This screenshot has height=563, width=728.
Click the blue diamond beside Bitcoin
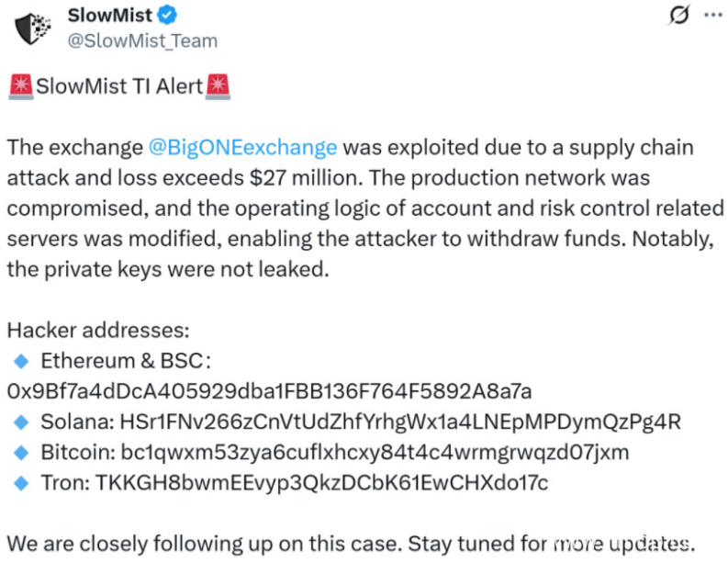[22, 452]
